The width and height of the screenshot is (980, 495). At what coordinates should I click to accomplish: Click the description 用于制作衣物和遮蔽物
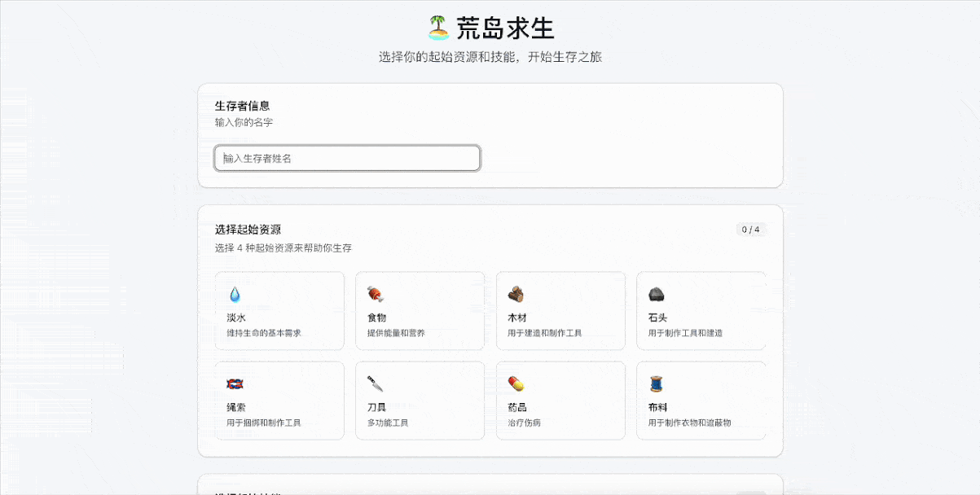(x=690, y=423)
